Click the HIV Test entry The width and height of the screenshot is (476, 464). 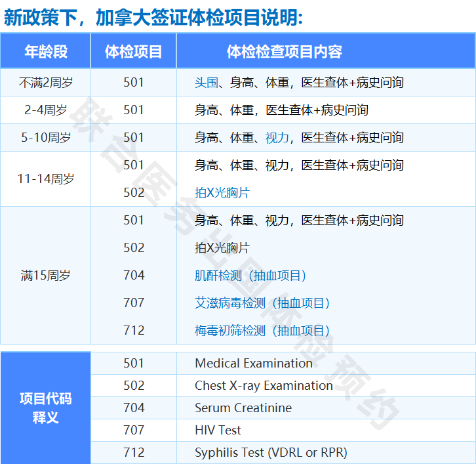pyautogui.click(x=218, y=430)
